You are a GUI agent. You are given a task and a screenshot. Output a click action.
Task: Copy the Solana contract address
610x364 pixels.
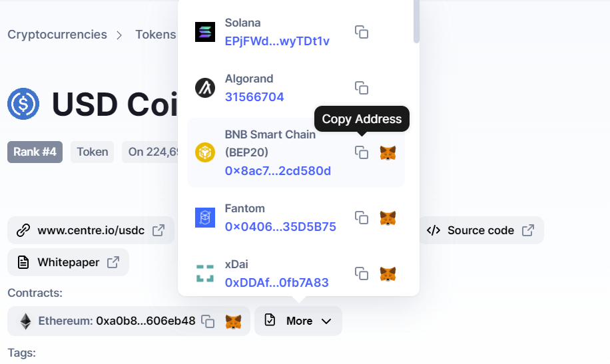(362, 32)
